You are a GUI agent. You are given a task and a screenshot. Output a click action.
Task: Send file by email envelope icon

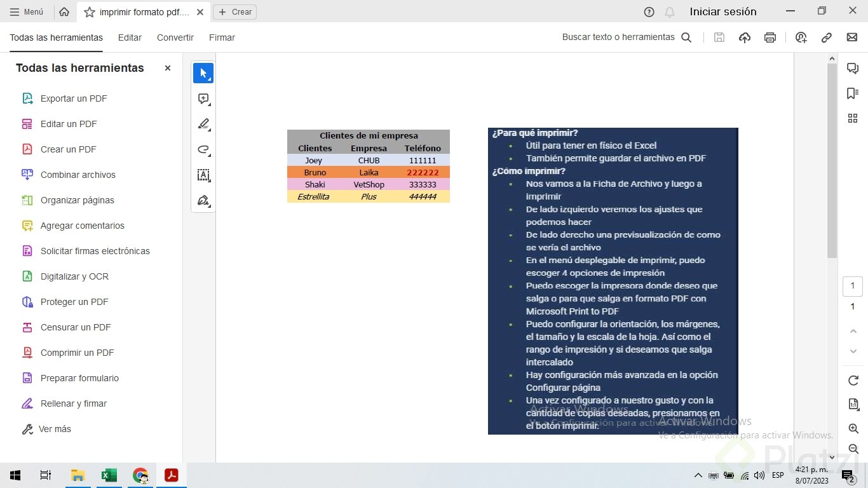(x=852, y=37)
